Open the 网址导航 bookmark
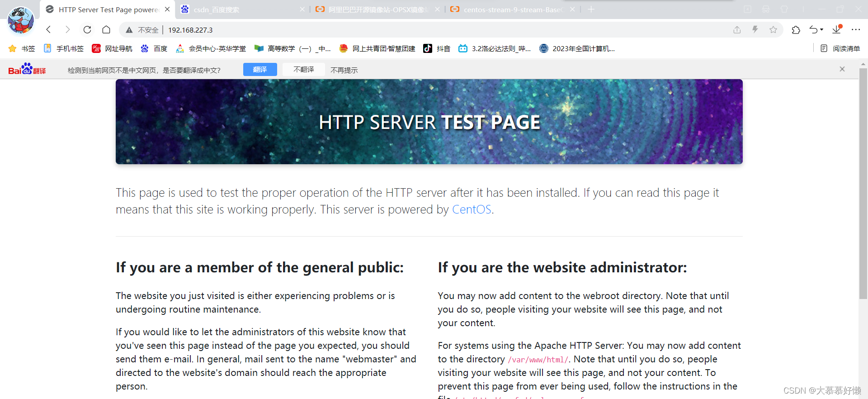 coord(112,48)
